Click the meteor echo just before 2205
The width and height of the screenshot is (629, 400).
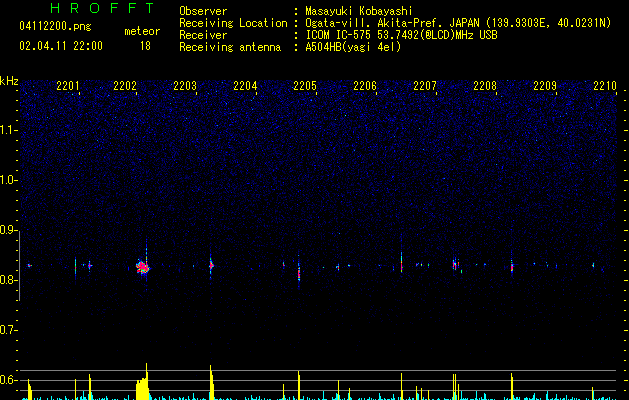pyautogui.click(x=299, y=272)
